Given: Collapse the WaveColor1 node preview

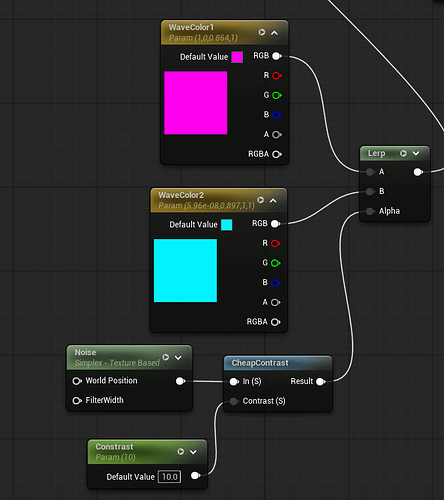Looking at the screenshot, I should [x=274, y=33].
